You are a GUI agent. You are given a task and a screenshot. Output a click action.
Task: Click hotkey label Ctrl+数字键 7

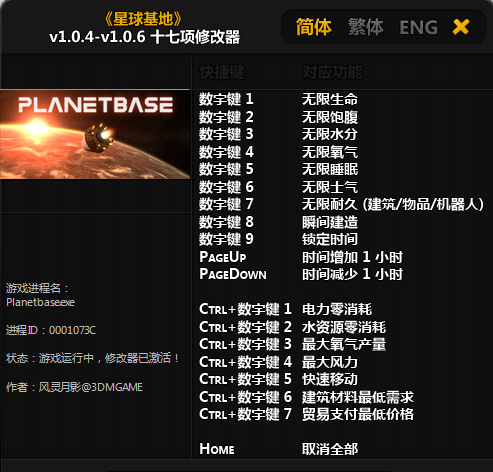pyautogui.click(x=245, y=414)
